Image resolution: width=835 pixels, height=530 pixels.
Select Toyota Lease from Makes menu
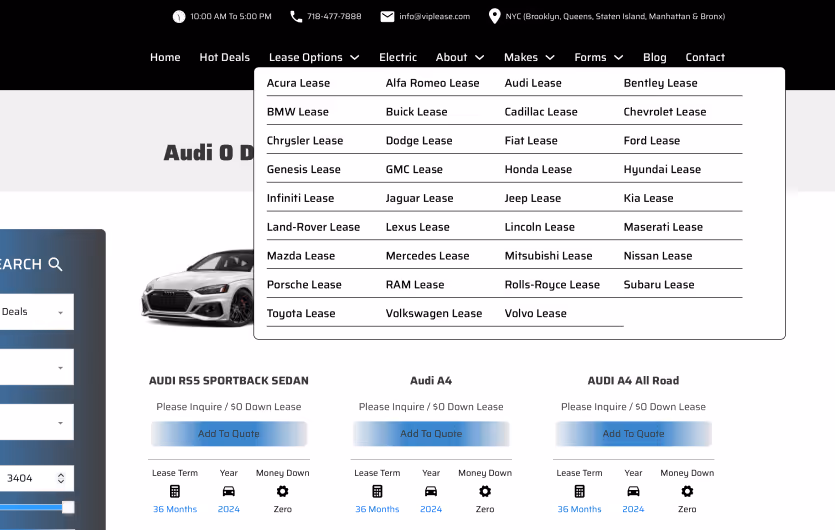[x=301, y=313]
